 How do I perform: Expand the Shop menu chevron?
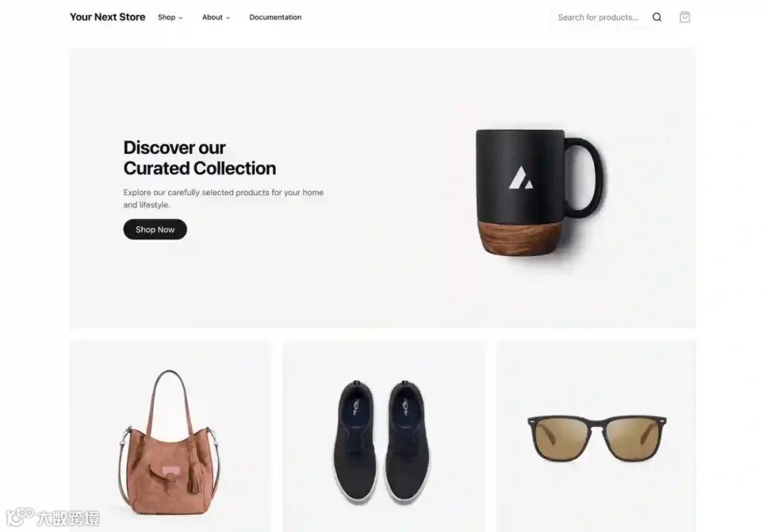[180, 18]
